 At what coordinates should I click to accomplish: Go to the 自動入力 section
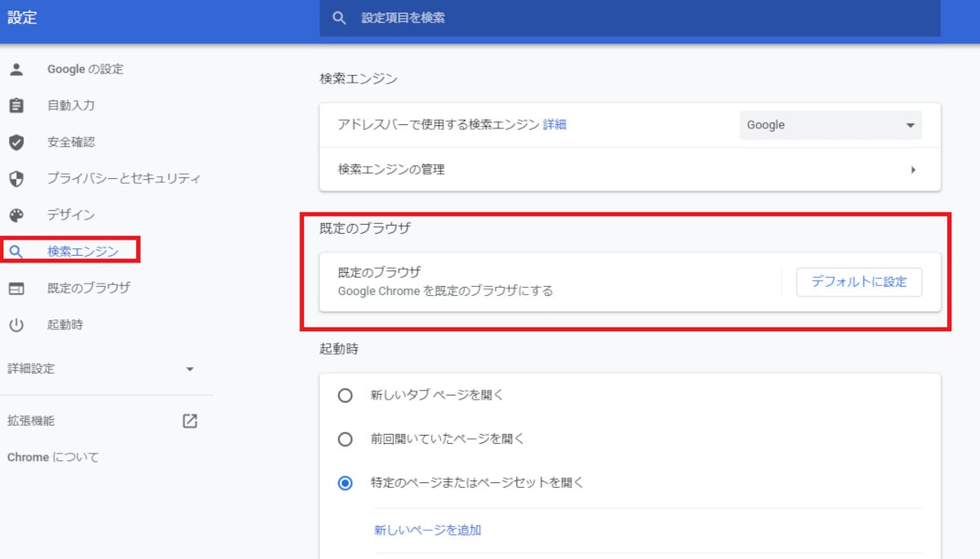tap(71, 105)
